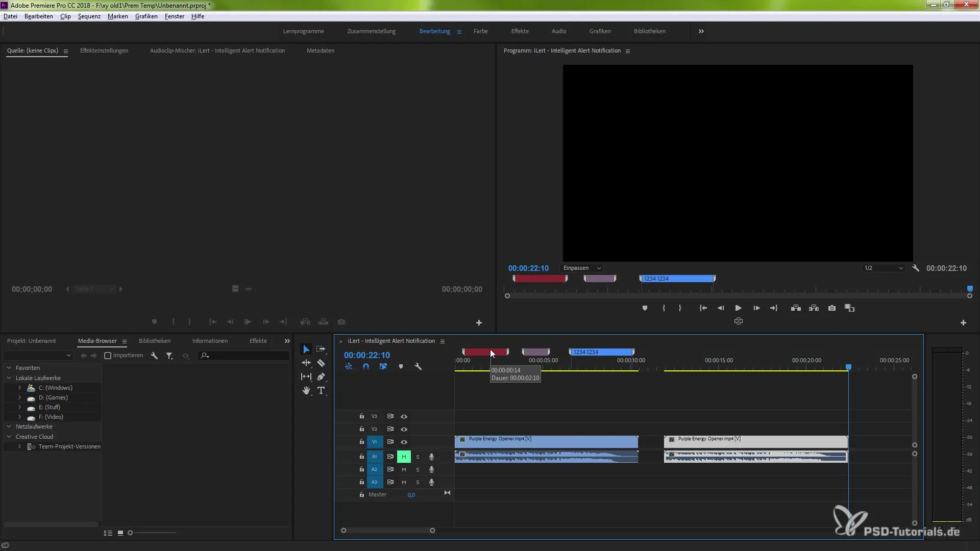Select the Track Select Forward tool
The height and width of the screenshot is (551, 980).
coord(321,349)
